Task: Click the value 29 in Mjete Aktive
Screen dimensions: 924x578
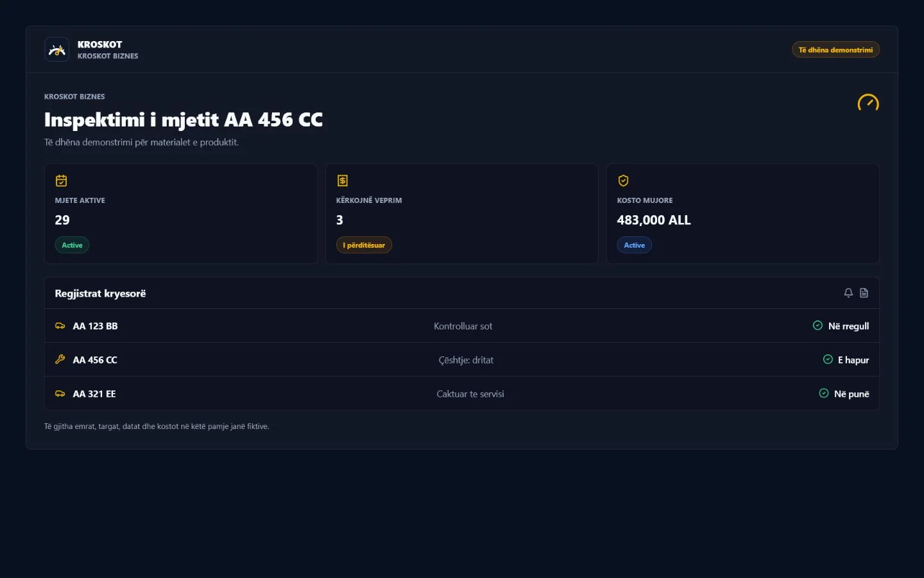Action: pos(62,220)
